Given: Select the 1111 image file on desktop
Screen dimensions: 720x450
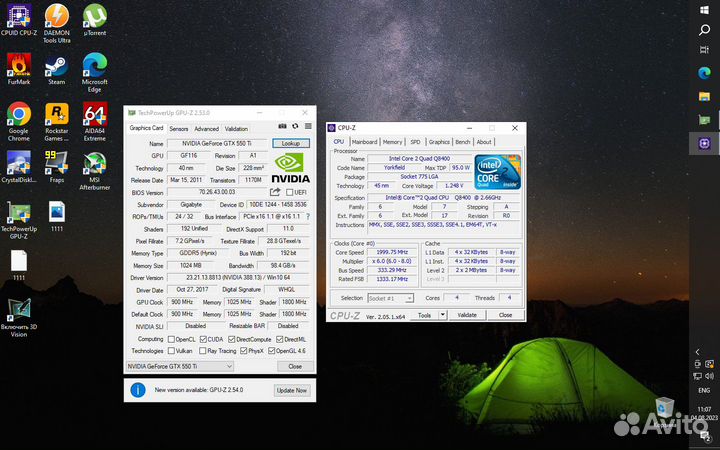Looking at the screenshot, I should click(x=56, y=216).
